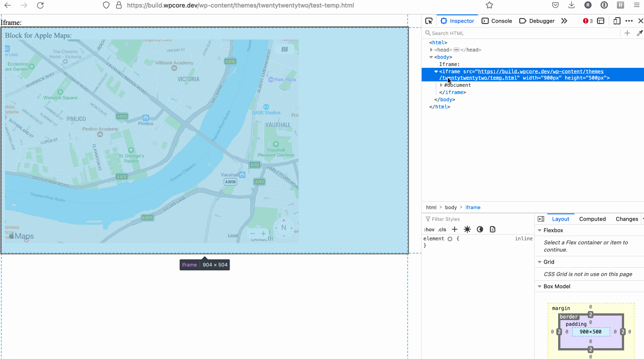This screenshot has height=359, width=644.
Task: Expand the head element node
Action: click(x=431, y=50)
